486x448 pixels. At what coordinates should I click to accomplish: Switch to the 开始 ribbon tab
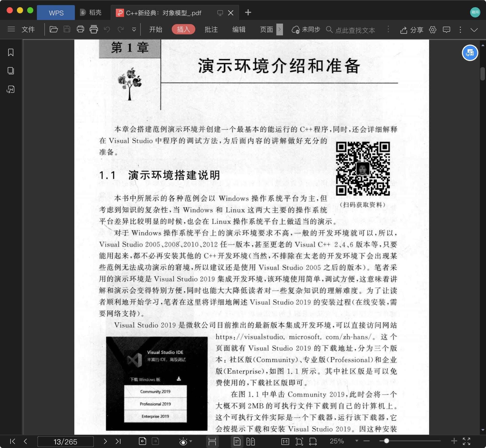(156, 29)
